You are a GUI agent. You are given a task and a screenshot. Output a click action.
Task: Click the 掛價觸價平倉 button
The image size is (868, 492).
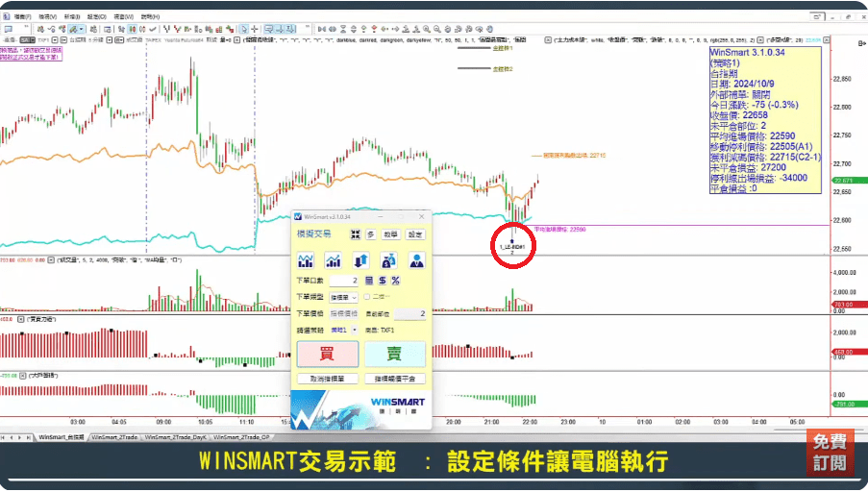(x=395, y=380)
